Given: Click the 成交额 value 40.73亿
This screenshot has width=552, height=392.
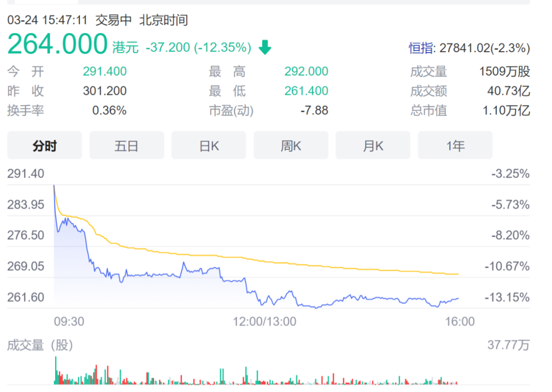Looking at the screenshot, I should coord(509,91).
